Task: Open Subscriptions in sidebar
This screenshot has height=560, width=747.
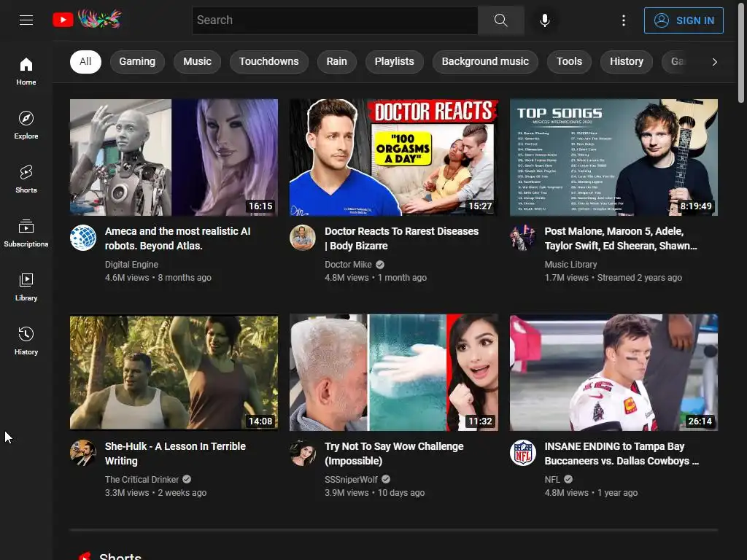Action: [x=26, y=233]
